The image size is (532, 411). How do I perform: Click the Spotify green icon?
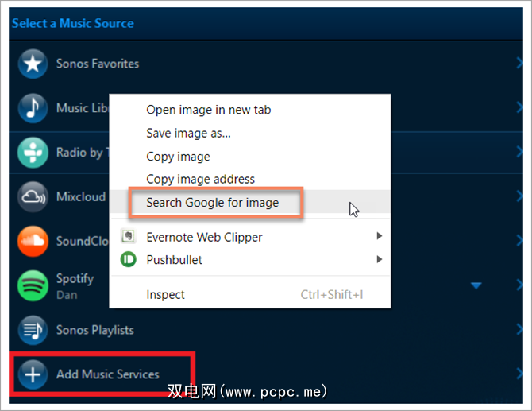coord(33,285)
